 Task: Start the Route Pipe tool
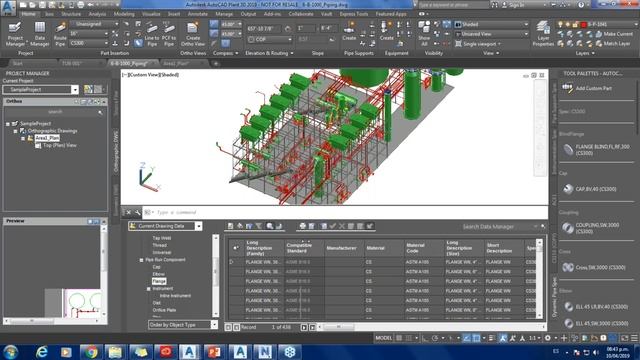click(x=60, y=34)
